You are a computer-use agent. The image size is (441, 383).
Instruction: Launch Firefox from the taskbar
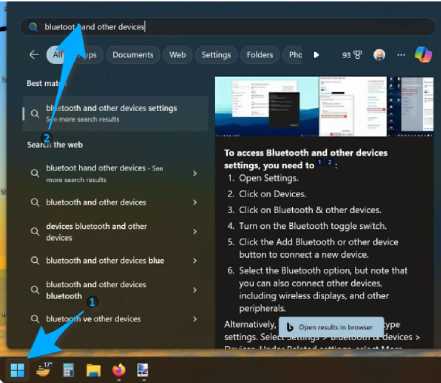pos(119,370)
